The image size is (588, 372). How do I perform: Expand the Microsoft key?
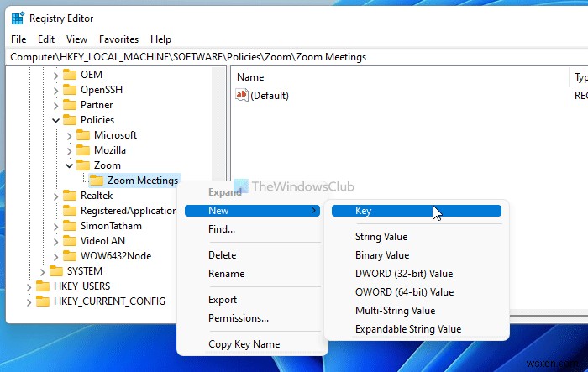tap(69, 136)
